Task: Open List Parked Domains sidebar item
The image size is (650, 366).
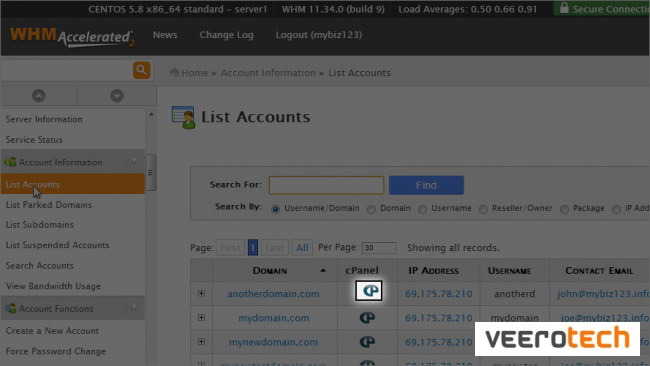Action: 49,205
